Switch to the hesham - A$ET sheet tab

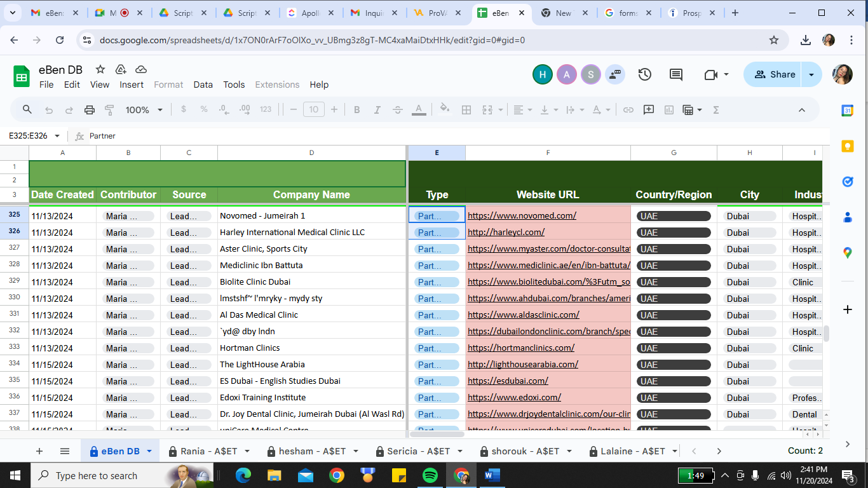click(312, 451)
